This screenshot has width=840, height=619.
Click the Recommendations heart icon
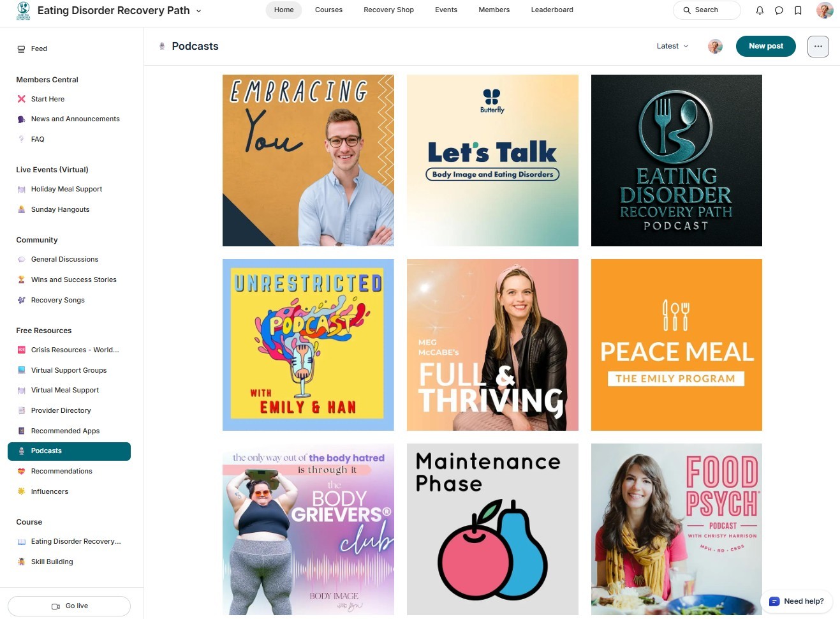tap(21, 471)
